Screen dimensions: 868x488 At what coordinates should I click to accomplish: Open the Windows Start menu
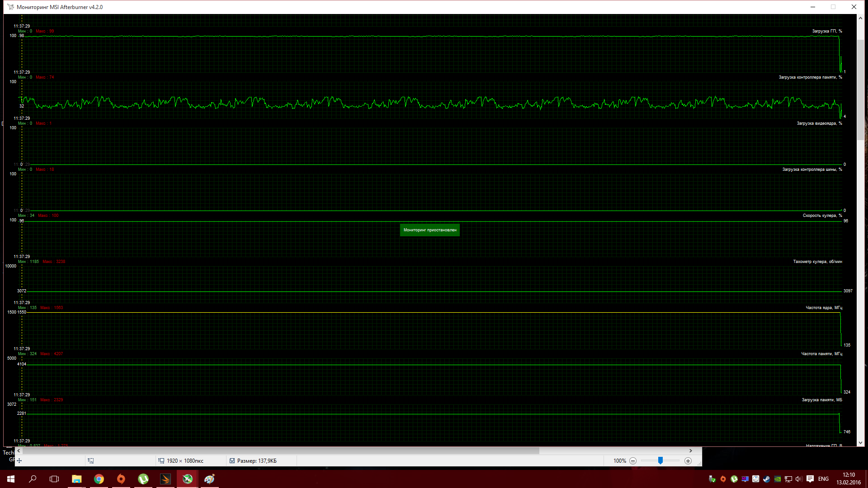[11, 479]
